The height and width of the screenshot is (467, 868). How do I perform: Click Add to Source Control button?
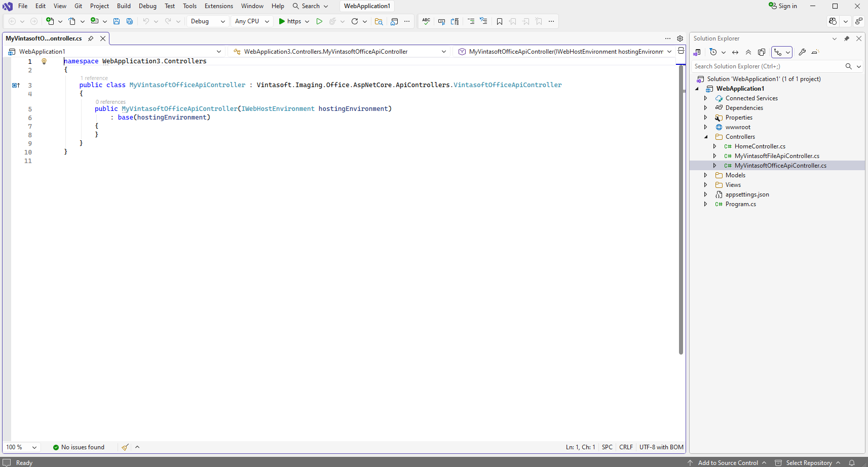(728, 462)
